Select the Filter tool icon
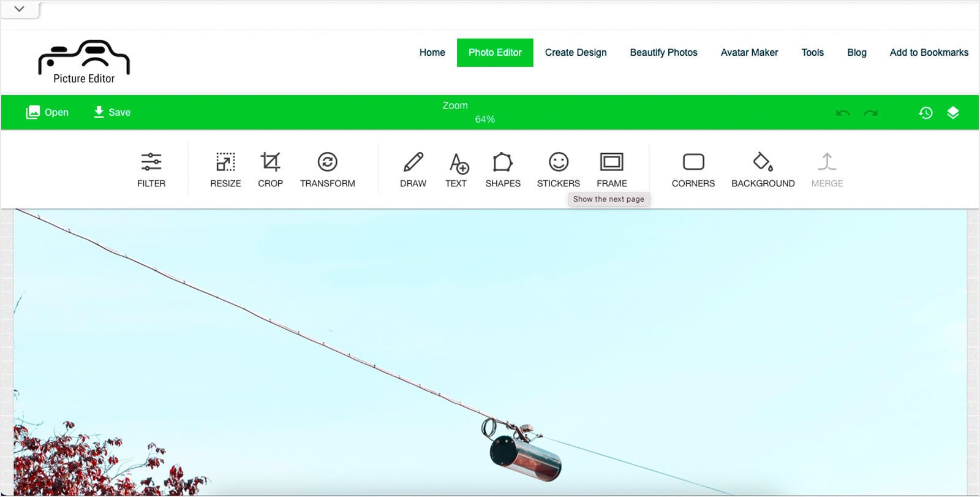This screenshot has height=497, width=980. [x=151, y=162]
